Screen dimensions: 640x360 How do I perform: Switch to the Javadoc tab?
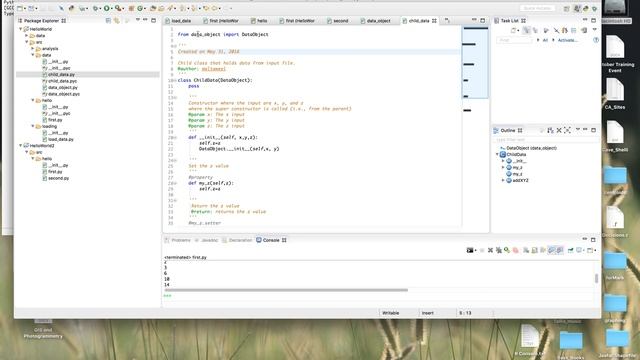(x=207, y=240)
